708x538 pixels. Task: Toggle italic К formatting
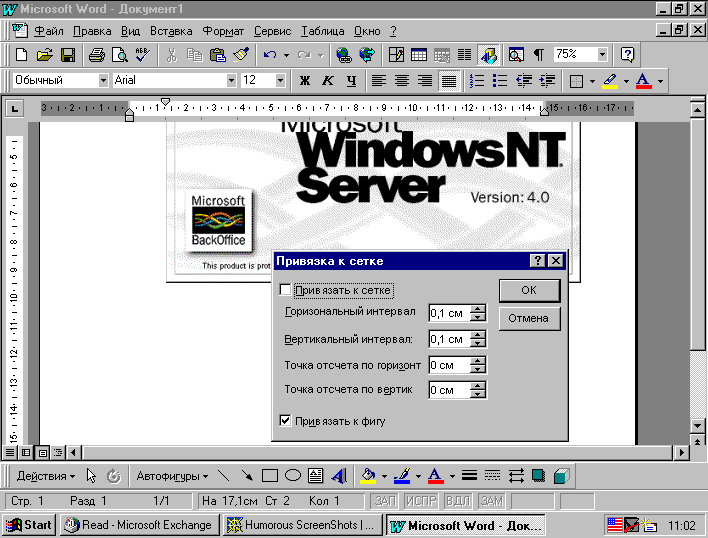[x=328, y=81]
